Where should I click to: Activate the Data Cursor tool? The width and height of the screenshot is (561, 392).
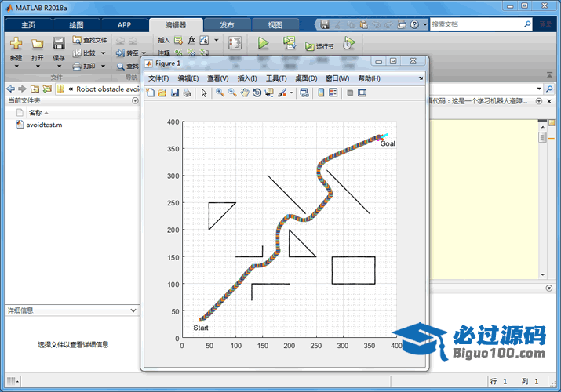tap(269, 93)
